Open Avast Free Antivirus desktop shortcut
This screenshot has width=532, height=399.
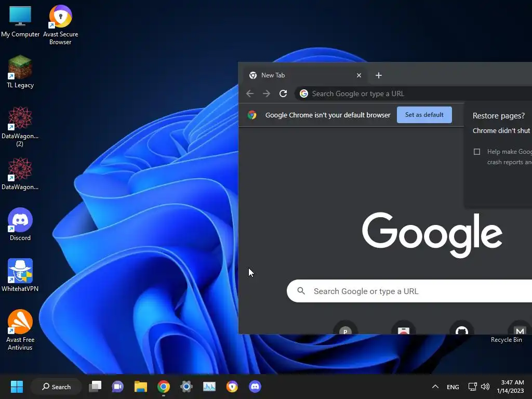[20, 330]
